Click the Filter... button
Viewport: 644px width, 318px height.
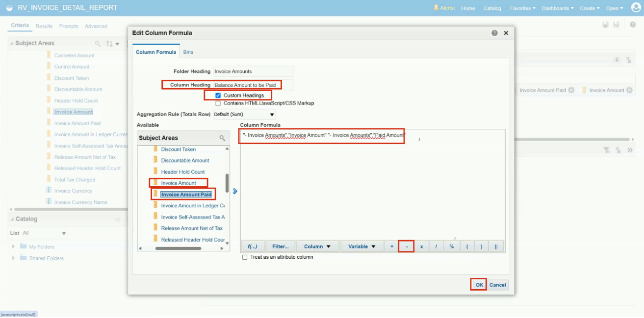280,246
